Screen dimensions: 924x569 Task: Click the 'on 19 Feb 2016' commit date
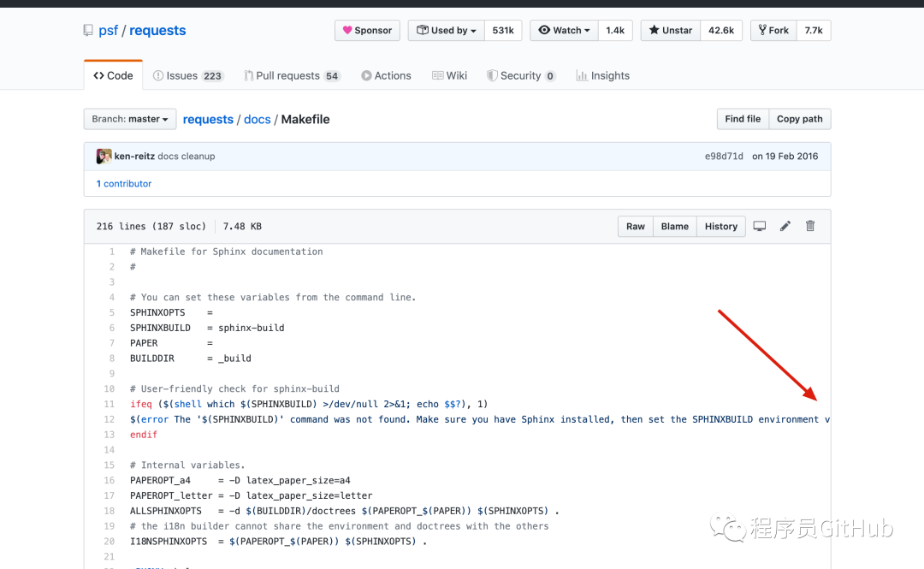point(785,157)
